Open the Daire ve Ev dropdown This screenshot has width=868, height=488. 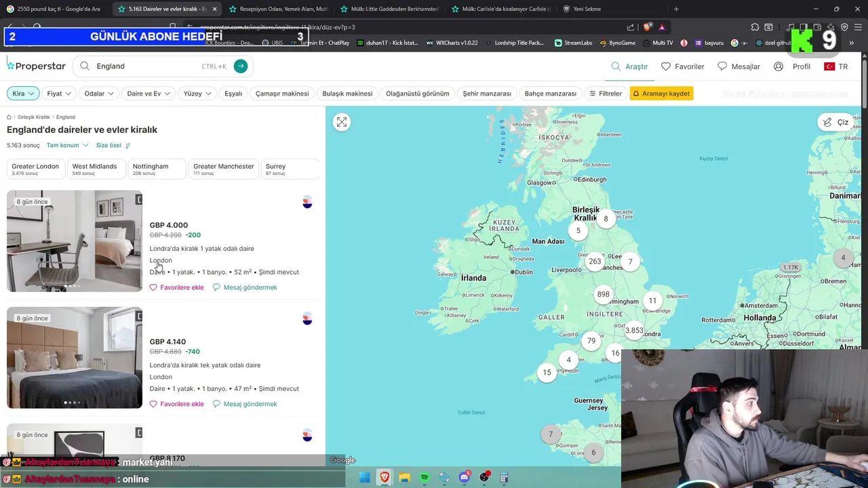[149, 94]
